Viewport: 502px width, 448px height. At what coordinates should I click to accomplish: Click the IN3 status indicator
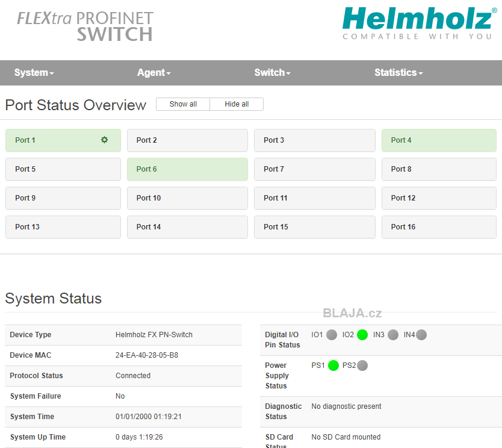(393, 335)
